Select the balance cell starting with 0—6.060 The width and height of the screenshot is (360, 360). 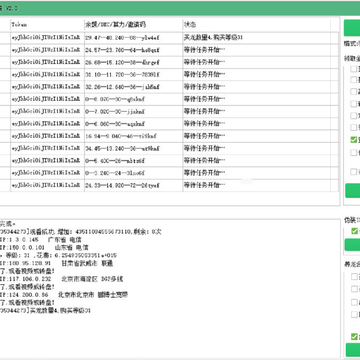[x=133, y=124]
